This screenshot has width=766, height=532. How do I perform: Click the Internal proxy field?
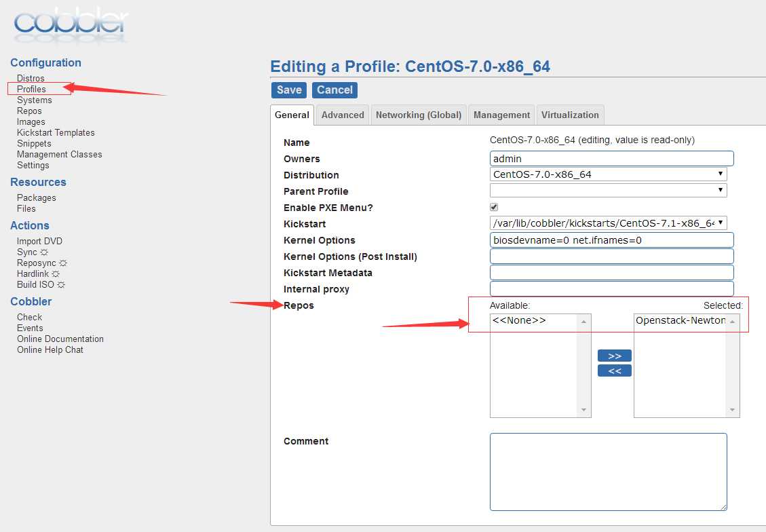click(611, 288)
